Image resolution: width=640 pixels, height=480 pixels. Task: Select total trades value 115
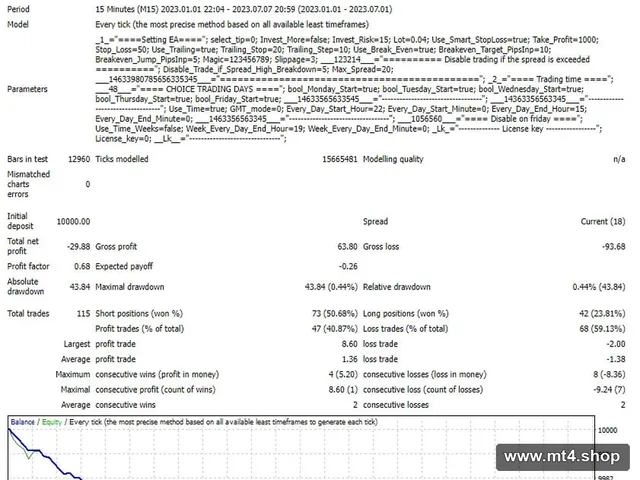[83, 314]
